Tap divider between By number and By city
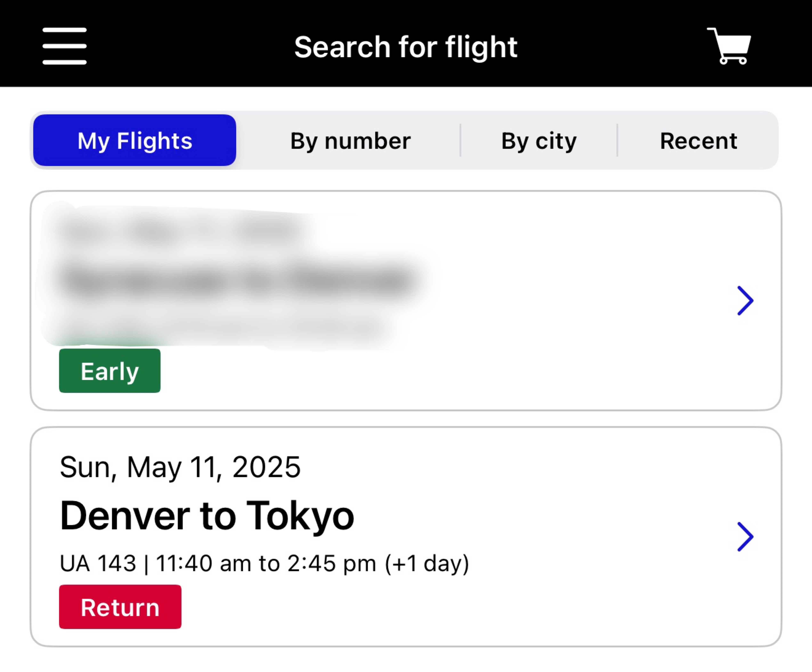 click(460, 140)
